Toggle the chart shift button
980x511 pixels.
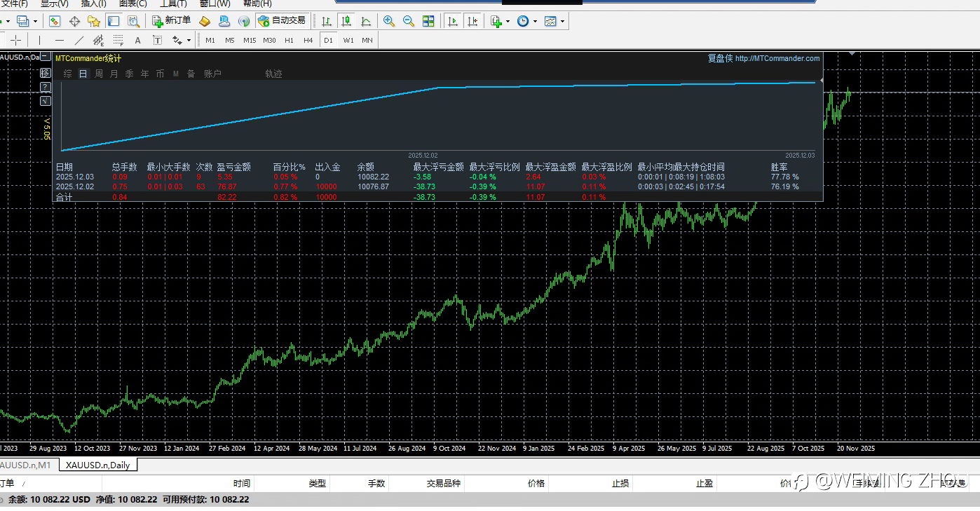473,22
